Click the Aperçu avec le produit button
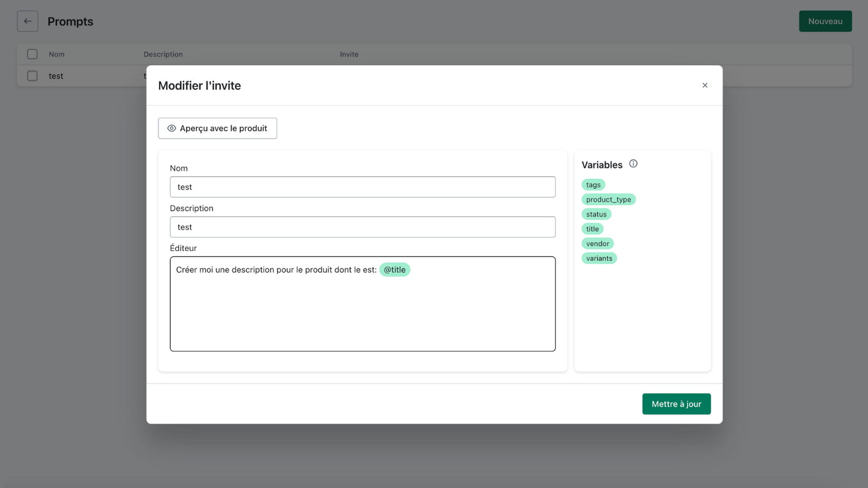This screenshot has width=868, height=488. pyautogui.click(x=218, y=129)
